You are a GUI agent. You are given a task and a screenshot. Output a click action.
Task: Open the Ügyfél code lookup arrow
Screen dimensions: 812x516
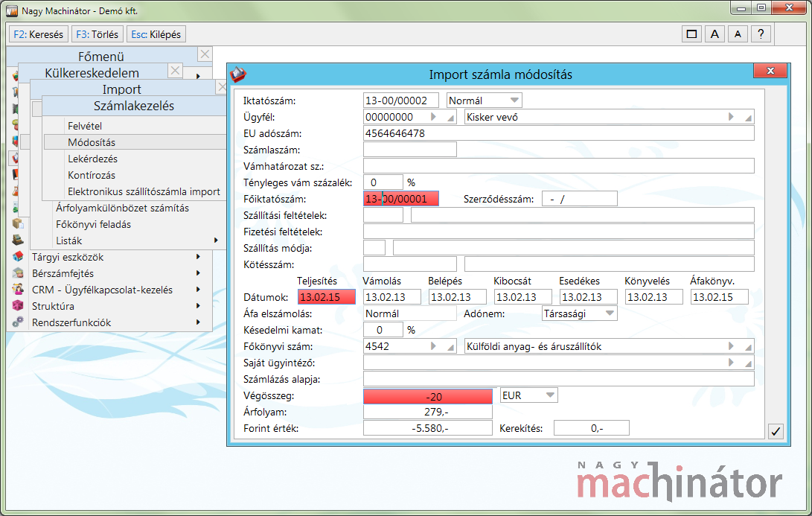[x=434, y=117]
